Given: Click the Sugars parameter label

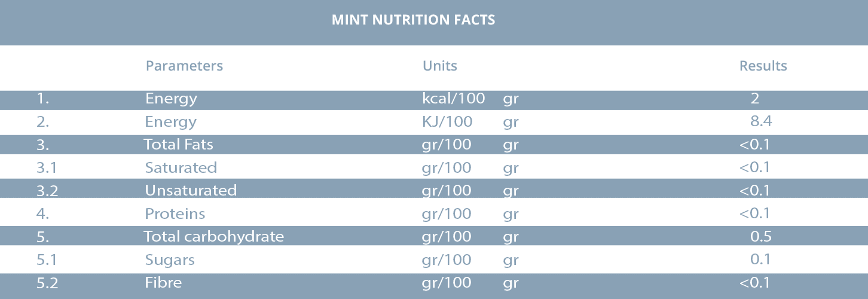Looking at the screenshot, I should (170, 260).
